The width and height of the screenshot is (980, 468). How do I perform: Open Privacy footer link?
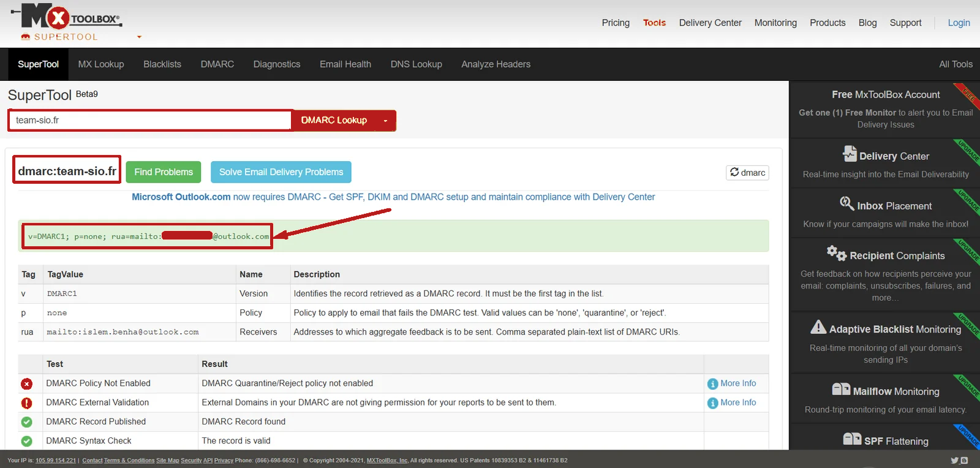pyautogui.click(x=224, y=461)
